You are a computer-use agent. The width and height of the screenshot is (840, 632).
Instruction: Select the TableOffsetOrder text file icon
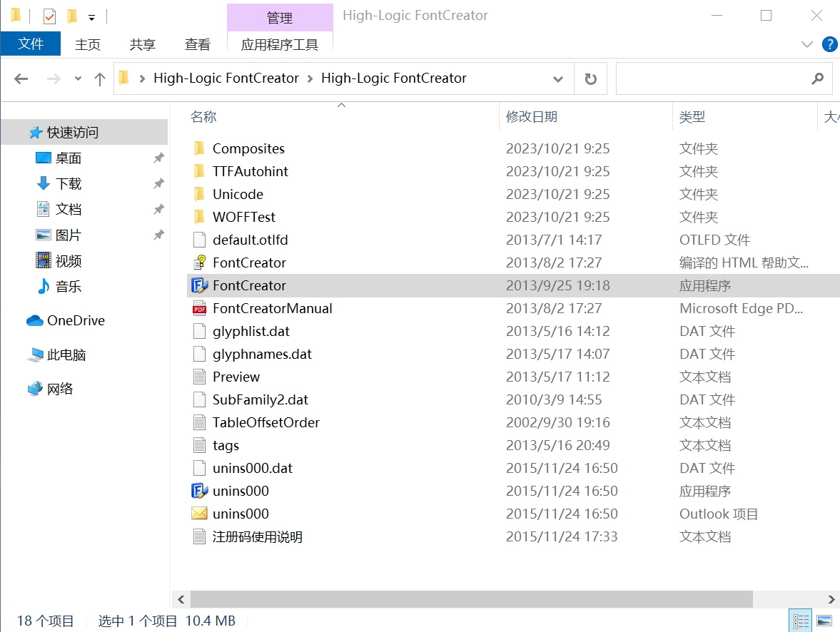click(x=199, y=422)
